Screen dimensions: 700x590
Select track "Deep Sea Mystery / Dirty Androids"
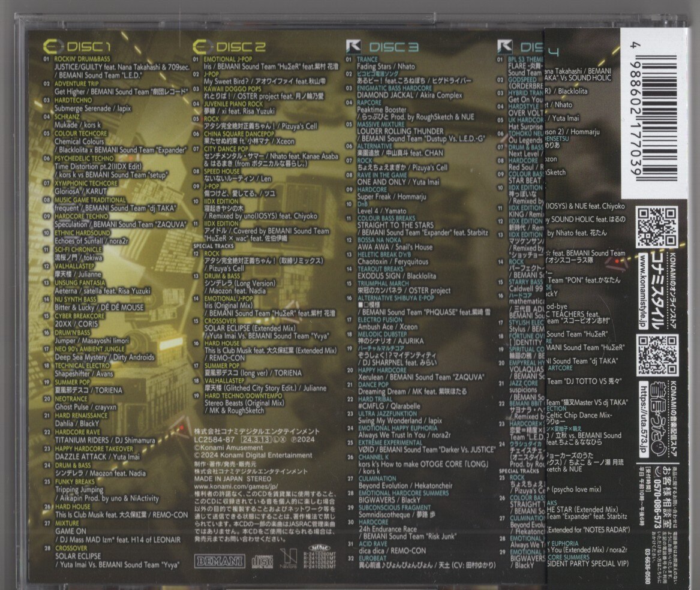[104, 357]
